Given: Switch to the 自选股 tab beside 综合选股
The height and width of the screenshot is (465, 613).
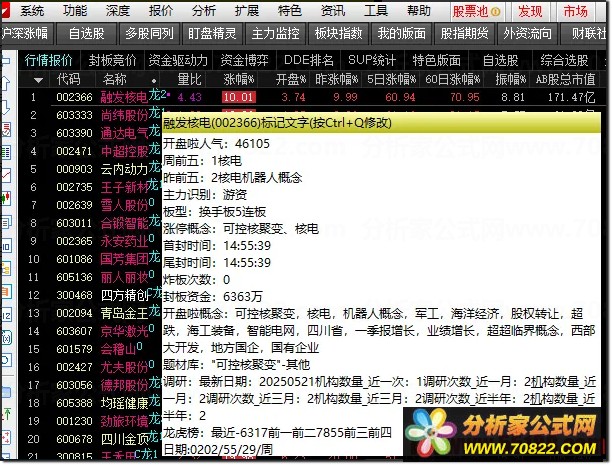Looking at the screenshot, I should click(500, 60).
